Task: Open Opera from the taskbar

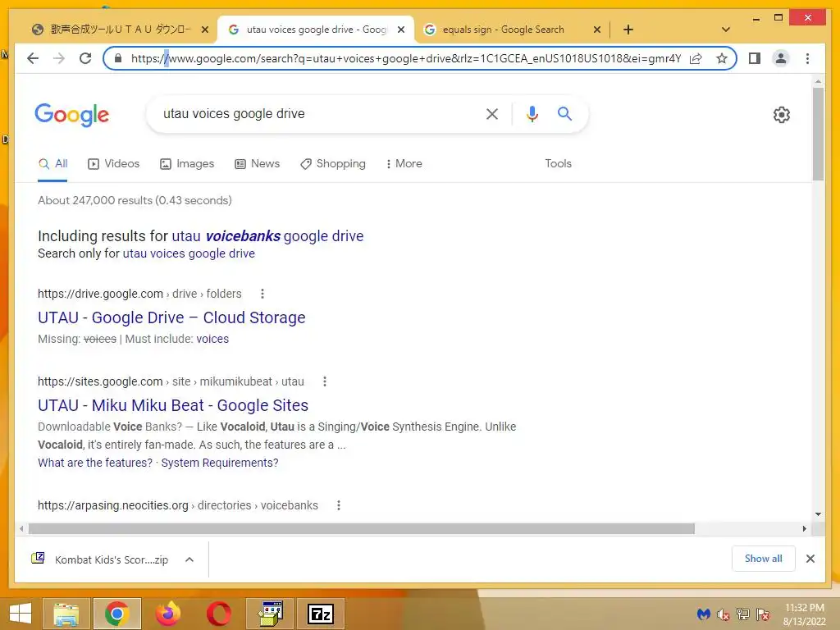Action: [218, 614]
